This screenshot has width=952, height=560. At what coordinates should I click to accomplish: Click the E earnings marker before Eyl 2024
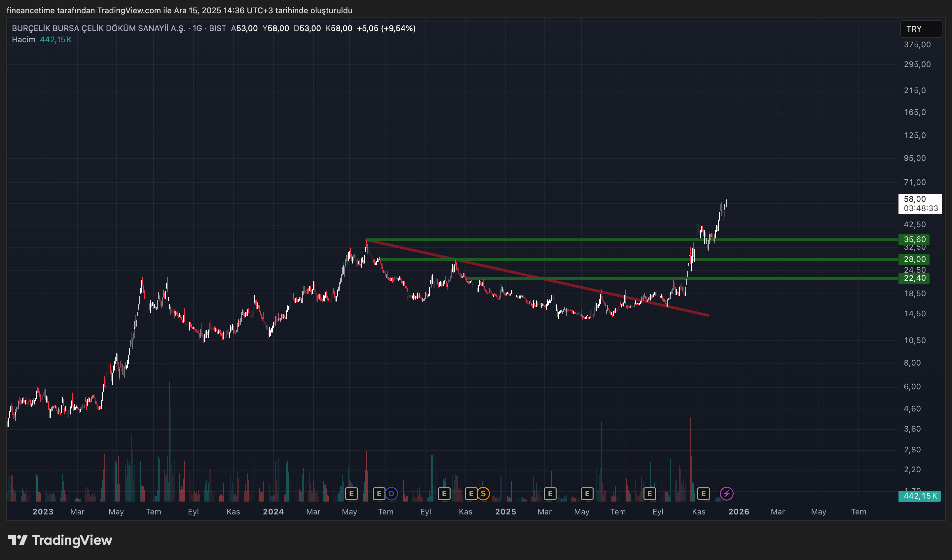(444, 494)
